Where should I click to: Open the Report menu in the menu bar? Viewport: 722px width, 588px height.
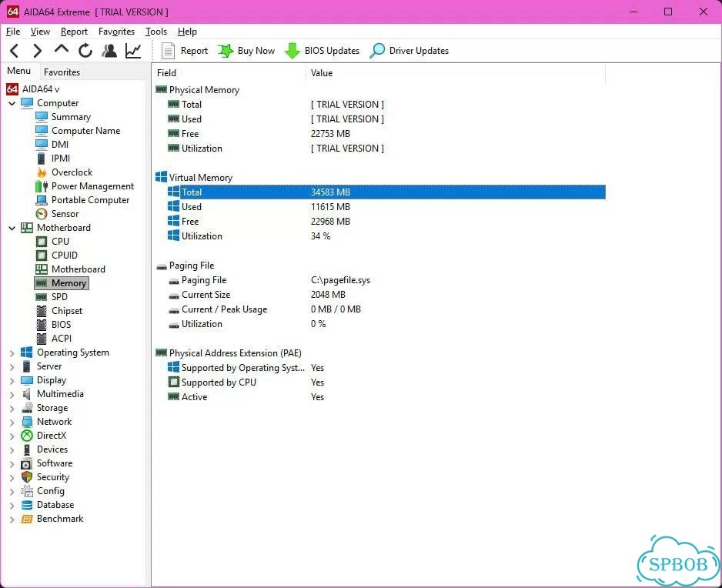coord(74,32)
